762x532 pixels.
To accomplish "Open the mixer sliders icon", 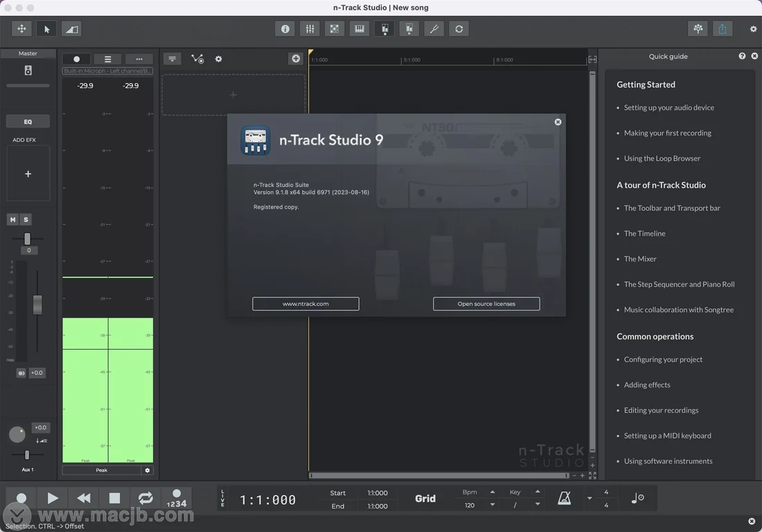I will 310,29.
